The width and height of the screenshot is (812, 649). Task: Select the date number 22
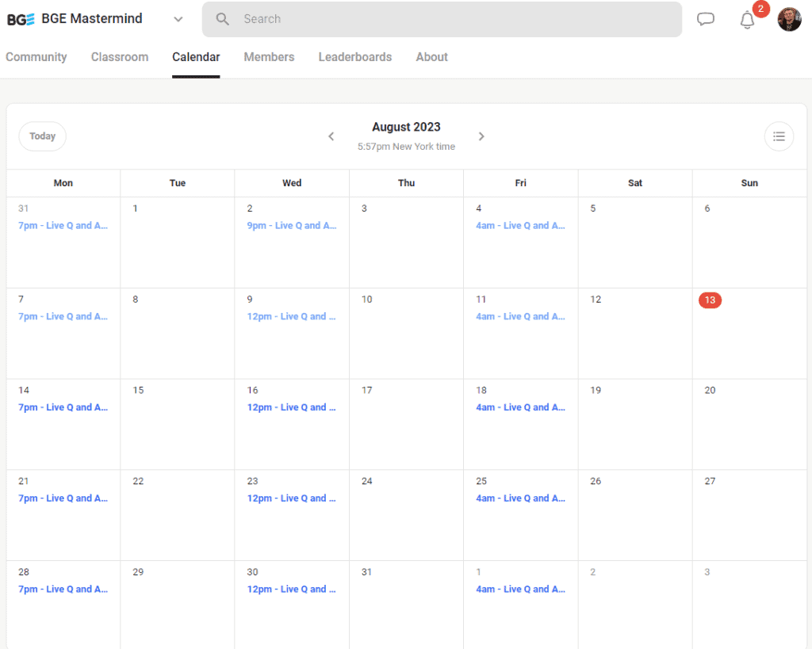138,481
